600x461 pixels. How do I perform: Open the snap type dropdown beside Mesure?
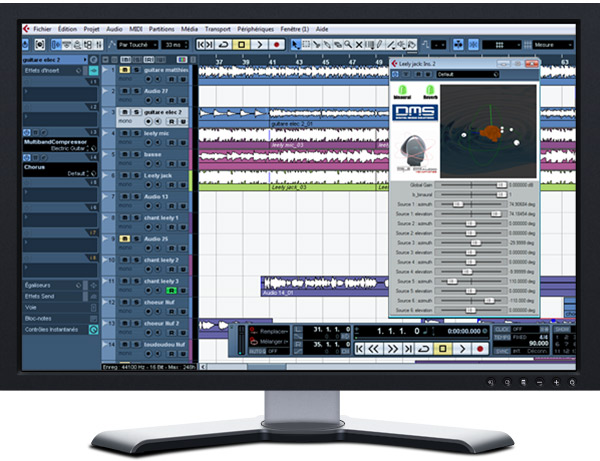(502, 45)
